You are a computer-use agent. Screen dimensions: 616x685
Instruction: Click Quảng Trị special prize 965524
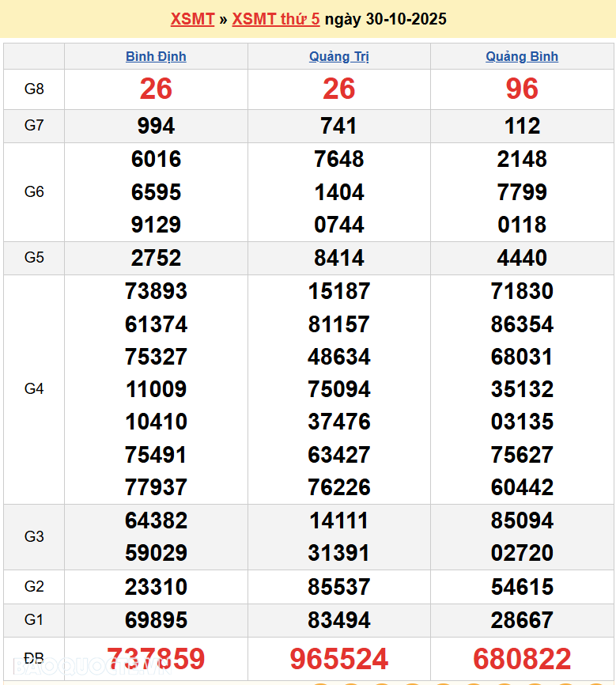[339, 658]
